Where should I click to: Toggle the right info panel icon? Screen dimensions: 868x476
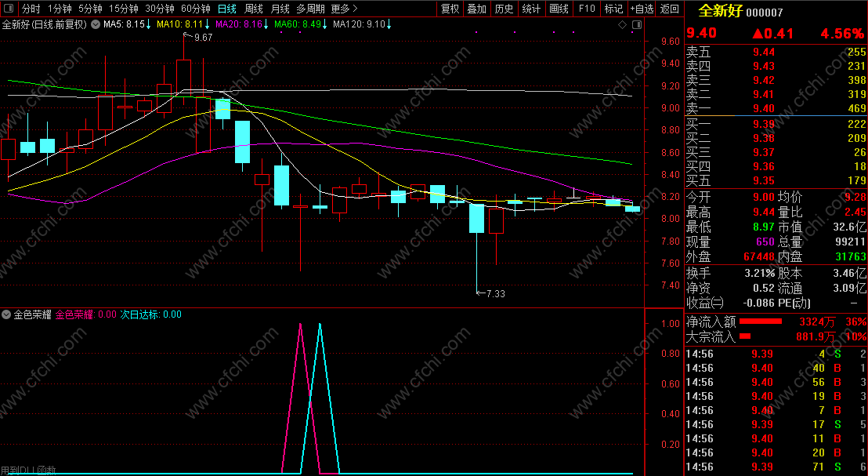(x=637, y=24)
